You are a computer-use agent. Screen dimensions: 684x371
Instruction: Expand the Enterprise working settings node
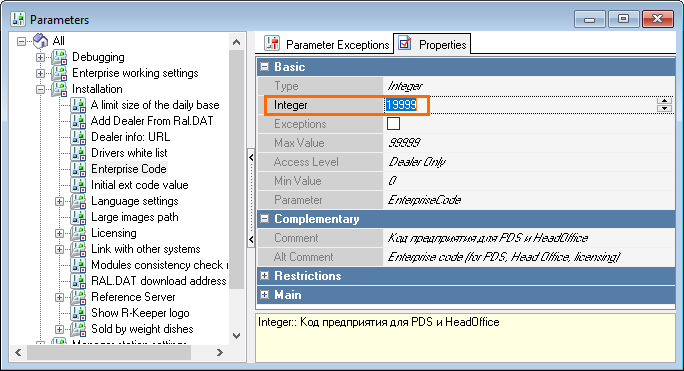40,73
